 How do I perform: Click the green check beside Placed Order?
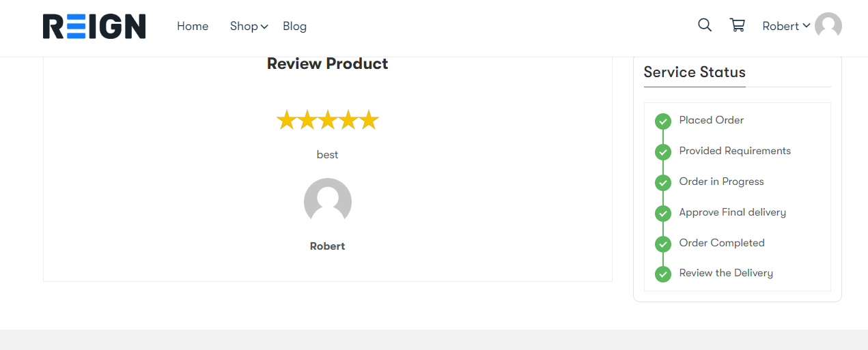[663, 121]
